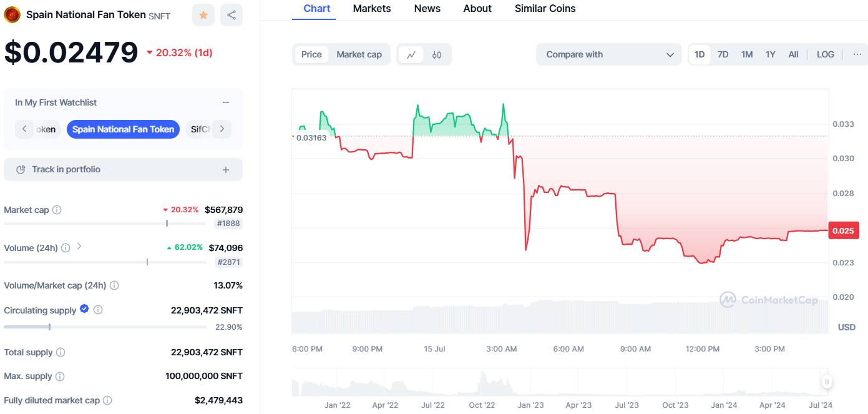Click Volume/Market cap info icon
Screen dimensions: 868x414
click(x=114, y=285)
